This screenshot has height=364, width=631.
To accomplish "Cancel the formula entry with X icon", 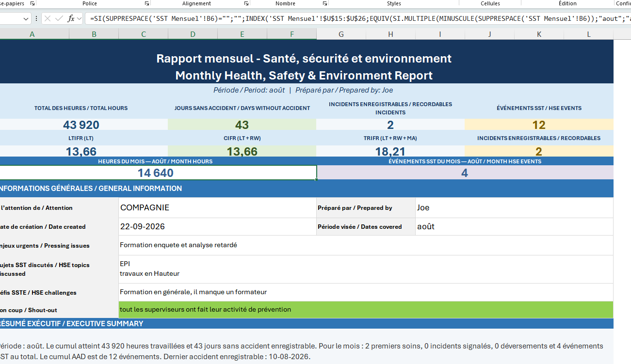I will coord(48,19).
